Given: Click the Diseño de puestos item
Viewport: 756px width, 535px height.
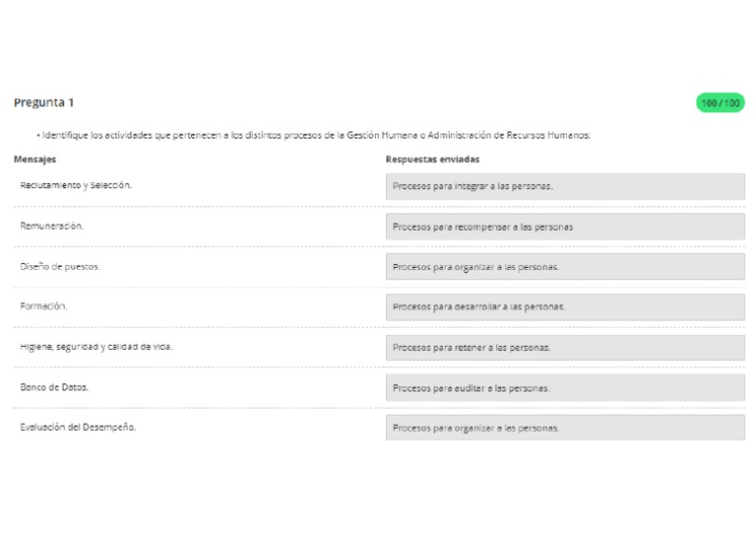Looking at the screenshot, I should pyautogui.click(x=60, y=266).
